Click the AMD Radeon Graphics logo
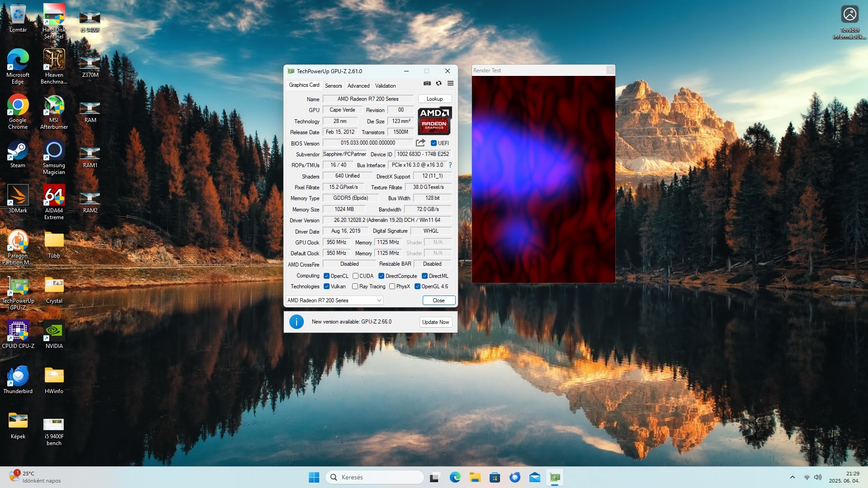This screenshot has height=488, width=868. click(x=434, y=121)
